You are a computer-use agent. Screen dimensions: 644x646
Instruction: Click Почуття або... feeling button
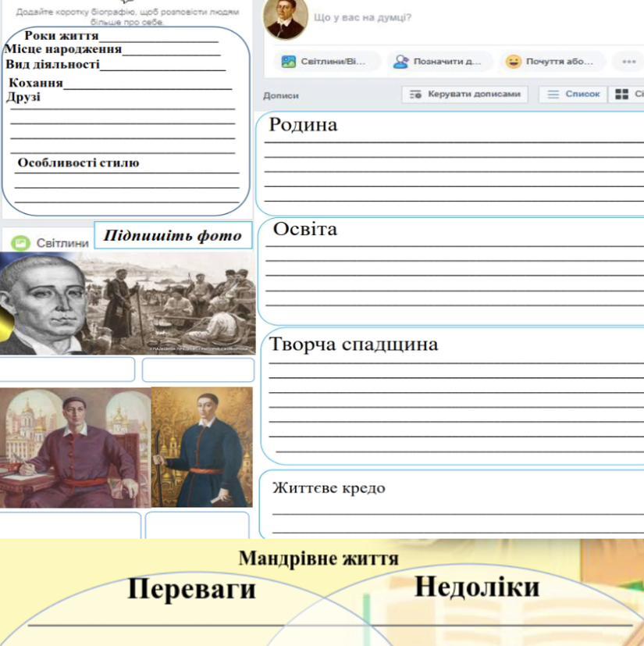point(553,62)
